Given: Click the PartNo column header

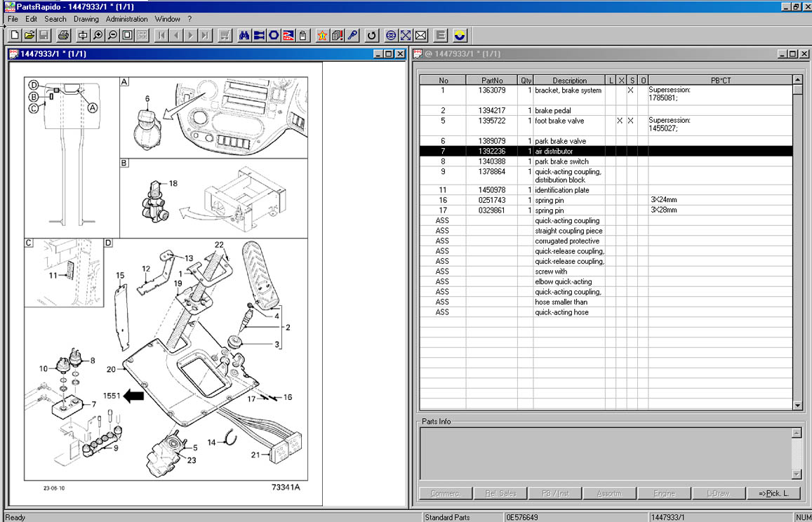Looking at the screenshot, I should click(x=492, y=81).
